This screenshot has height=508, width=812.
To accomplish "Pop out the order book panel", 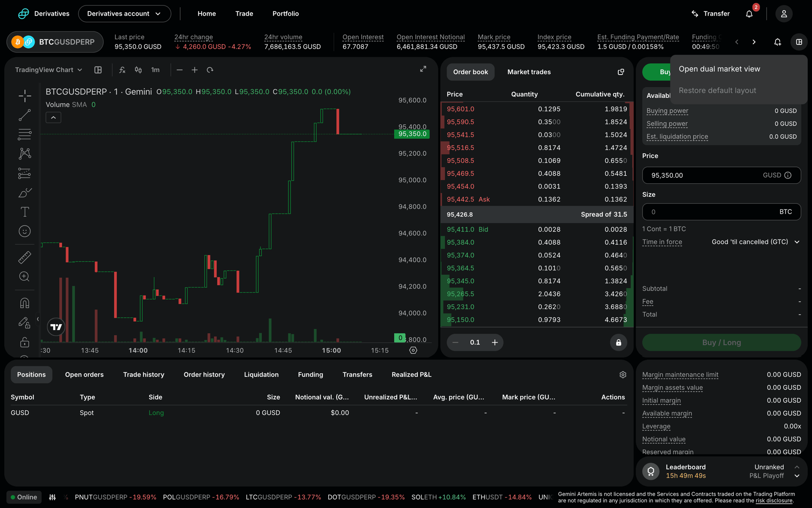I will (621, 72).
